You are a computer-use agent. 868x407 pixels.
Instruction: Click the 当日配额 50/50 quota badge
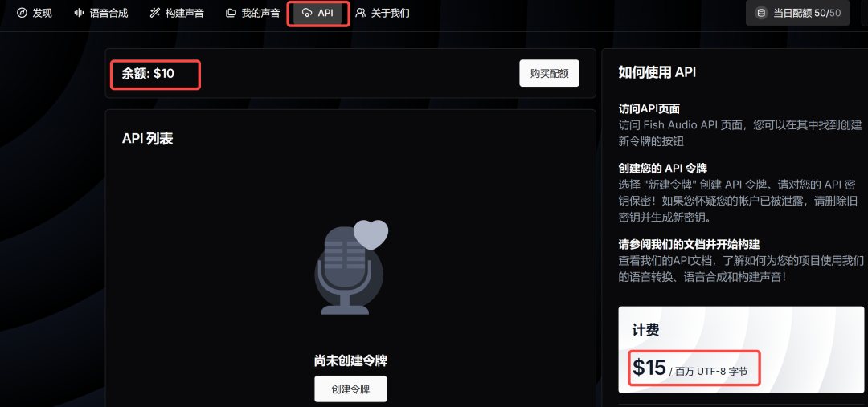(x=798, y=13)
